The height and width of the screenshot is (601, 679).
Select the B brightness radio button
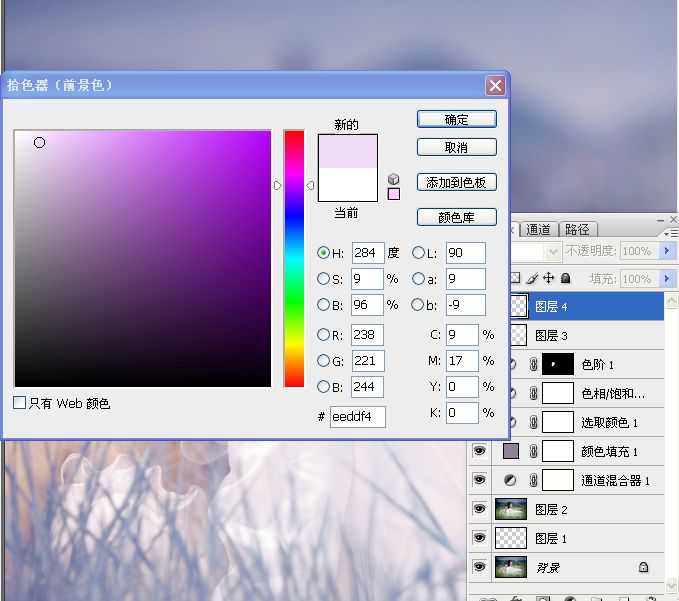[x=323, y=304]
